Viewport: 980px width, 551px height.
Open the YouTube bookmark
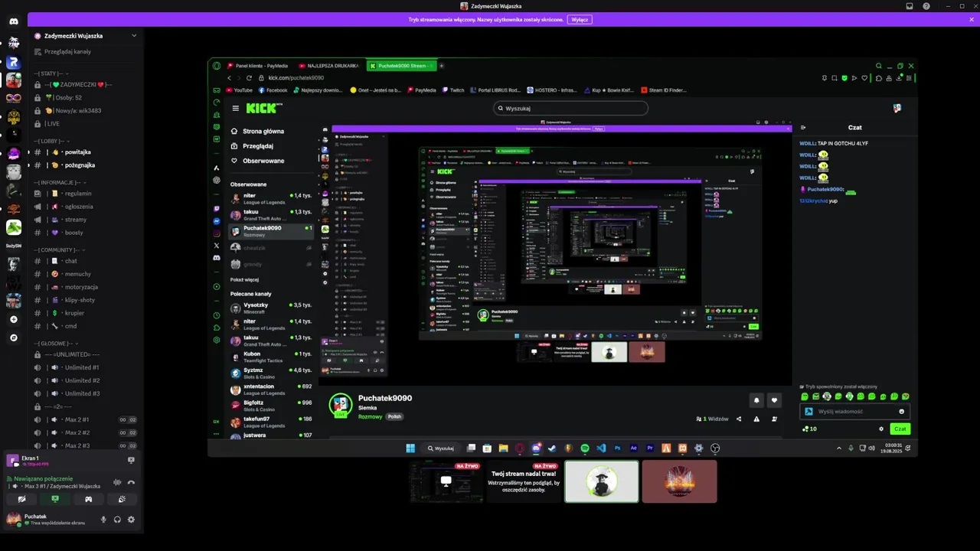pos(239,90)
